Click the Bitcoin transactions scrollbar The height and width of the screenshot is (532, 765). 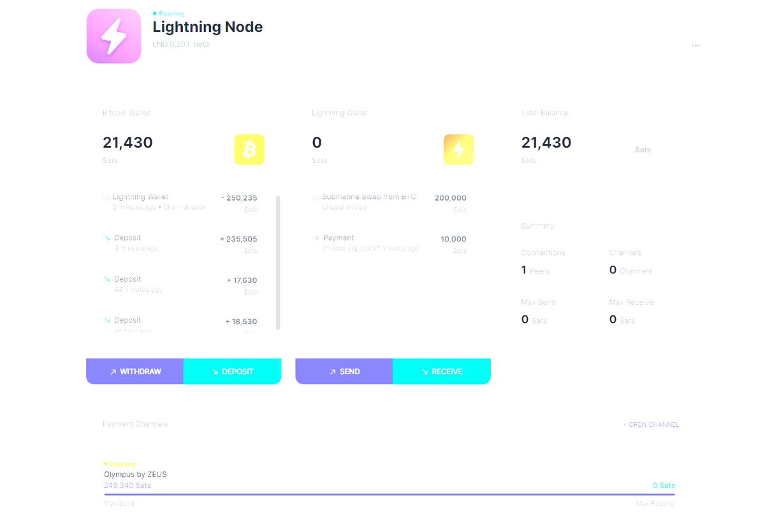[x=278, y=262]
